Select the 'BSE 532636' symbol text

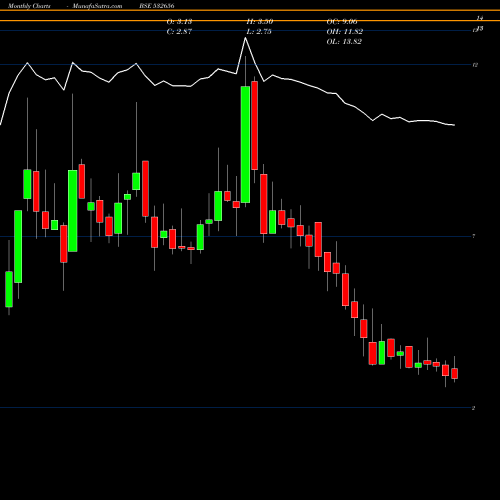pyautogui.click(x=157, y=6)
